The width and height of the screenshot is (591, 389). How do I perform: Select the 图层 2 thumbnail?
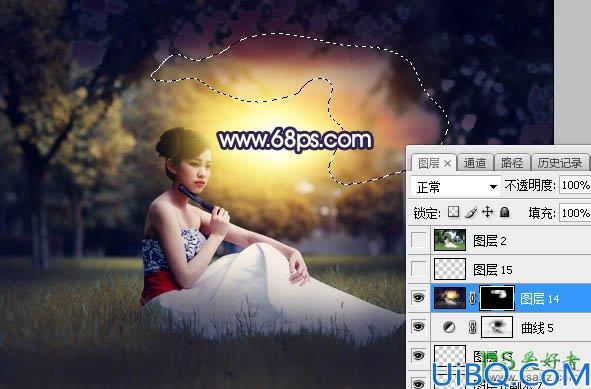[x=450, y=240]
